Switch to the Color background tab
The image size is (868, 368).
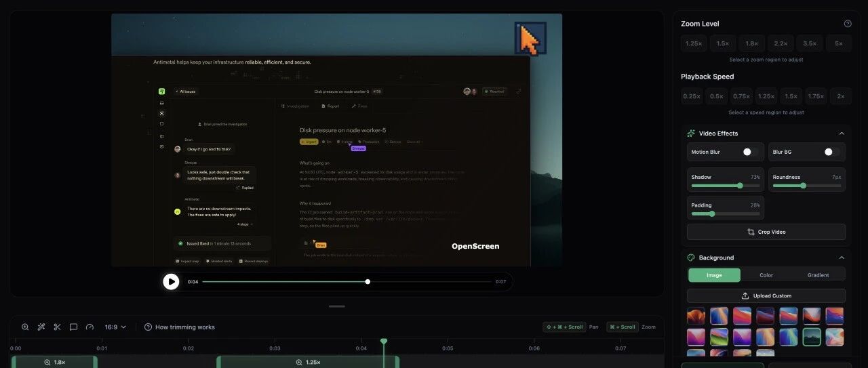pyautogui.click(x=766, y=275)
